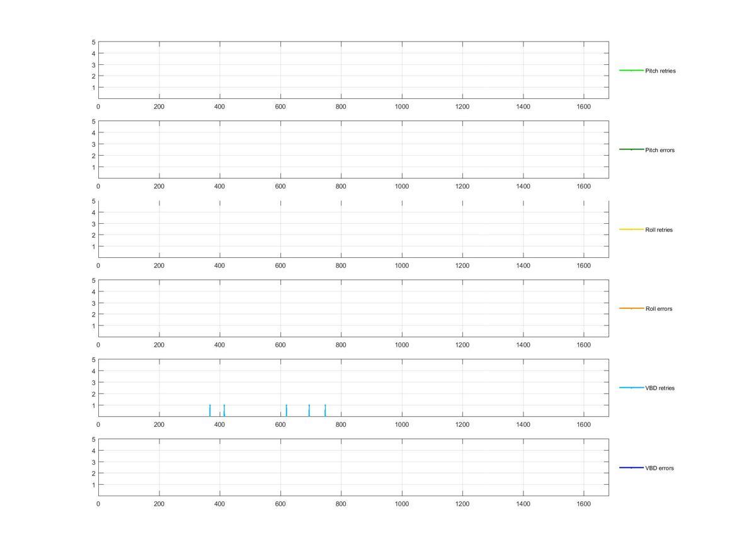Pick the VBD retries spike near 620

286,410
